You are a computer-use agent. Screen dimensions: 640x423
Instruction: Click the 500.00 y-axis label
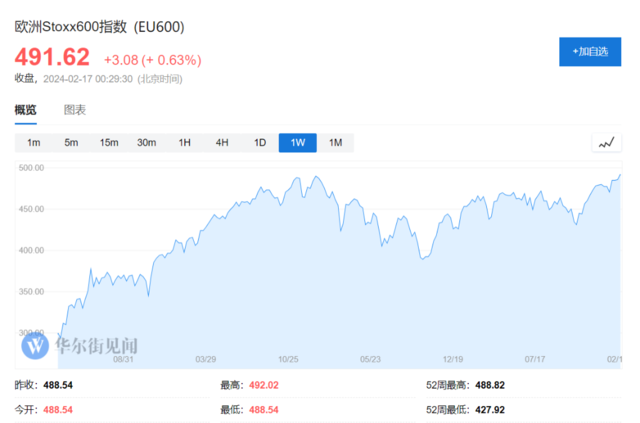(31, 168)
